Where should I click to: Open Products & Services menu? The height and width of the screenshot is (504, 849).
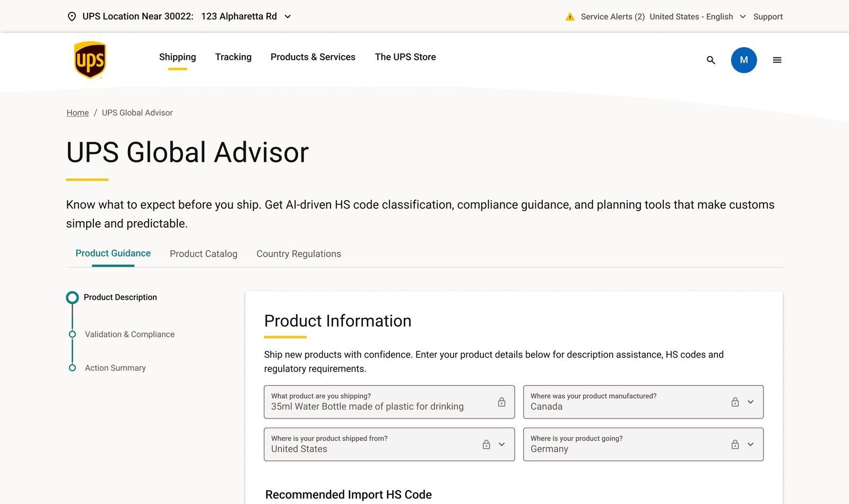[313, 57]
